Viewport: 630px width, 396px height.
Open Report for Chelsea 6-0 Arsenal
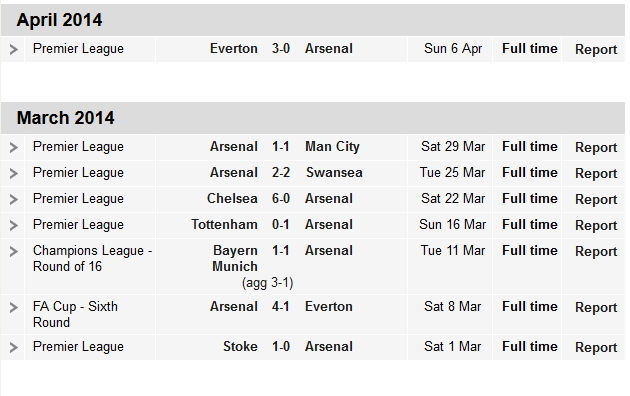(x=596, y=200)
